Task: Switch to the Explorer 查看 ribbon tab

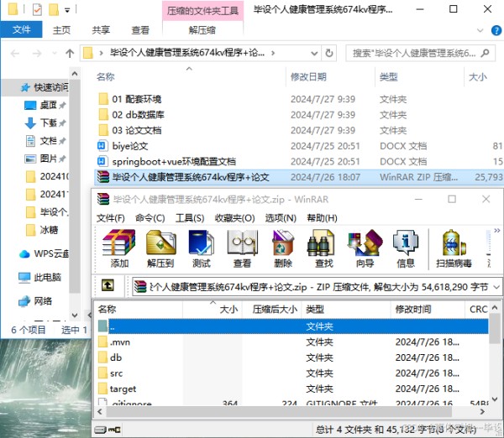Action: click(x=140, y=30)
